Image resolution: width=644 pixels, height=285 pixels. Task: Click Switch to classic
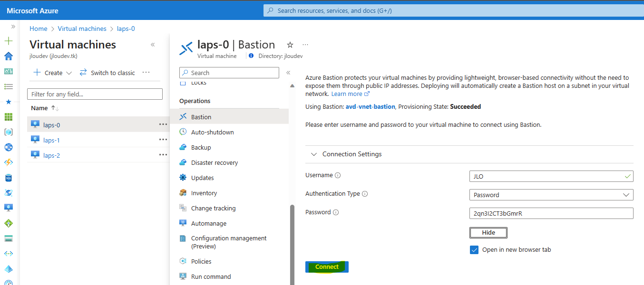pyautogui.click(x=107, y=73)
